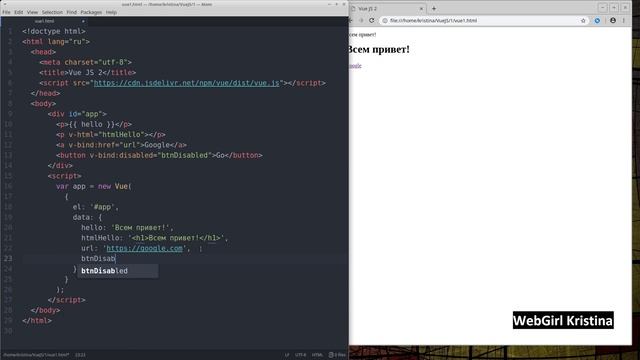Open the Find menu in Atom
The width and height of the screenshot is (640, 360).
pos(71,12)
